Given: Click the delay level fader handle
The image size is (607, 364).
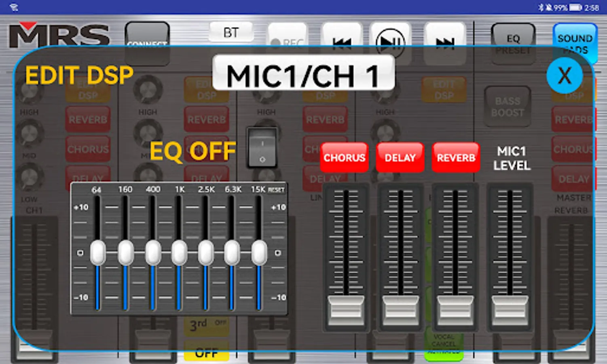Looking at the screenshot, I should 400,310.
